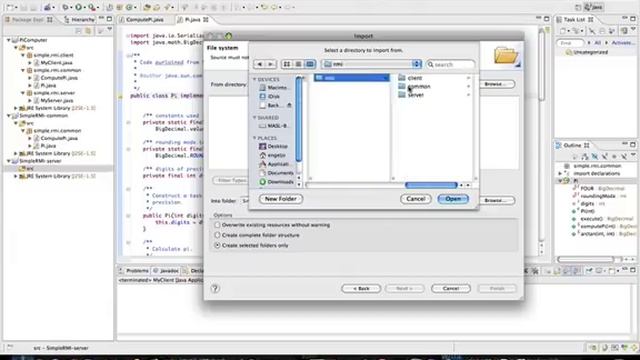Select Overwrite existing resources without warning

218,225
